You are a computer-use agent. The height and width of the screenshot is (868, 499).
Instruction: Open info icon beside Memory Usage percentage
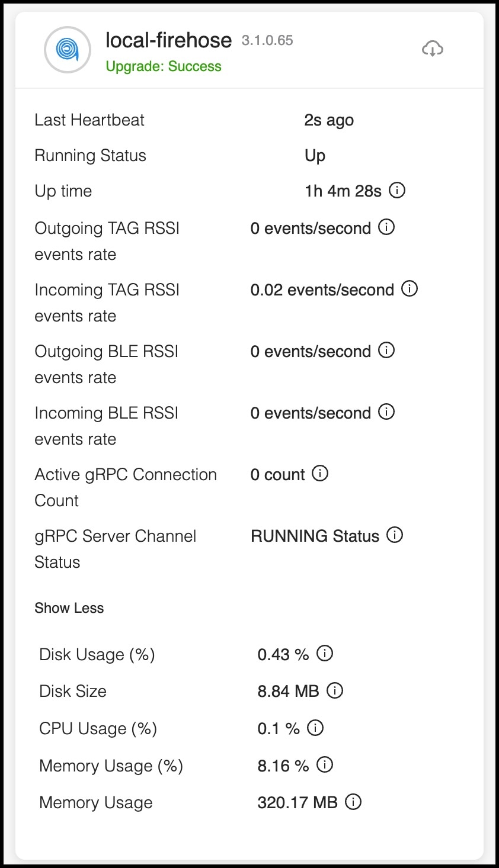click(x=325, y=765)
